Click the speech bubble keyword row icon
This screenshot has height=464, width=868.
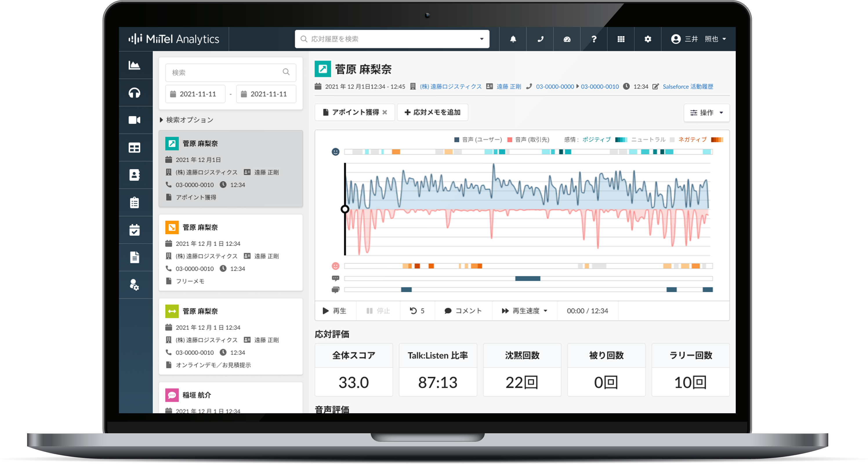pyautogui.click(x=336, y=278)
